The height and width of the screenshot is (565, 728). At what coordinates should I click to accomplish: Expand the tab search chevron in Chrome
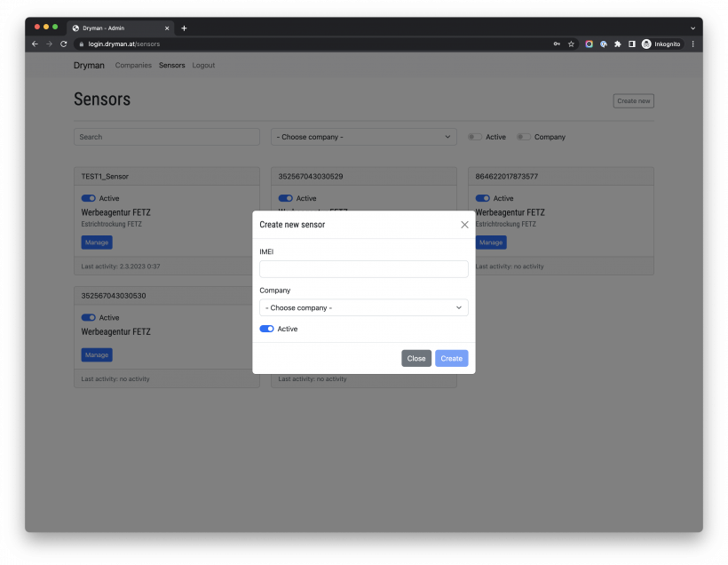[692, 28]
